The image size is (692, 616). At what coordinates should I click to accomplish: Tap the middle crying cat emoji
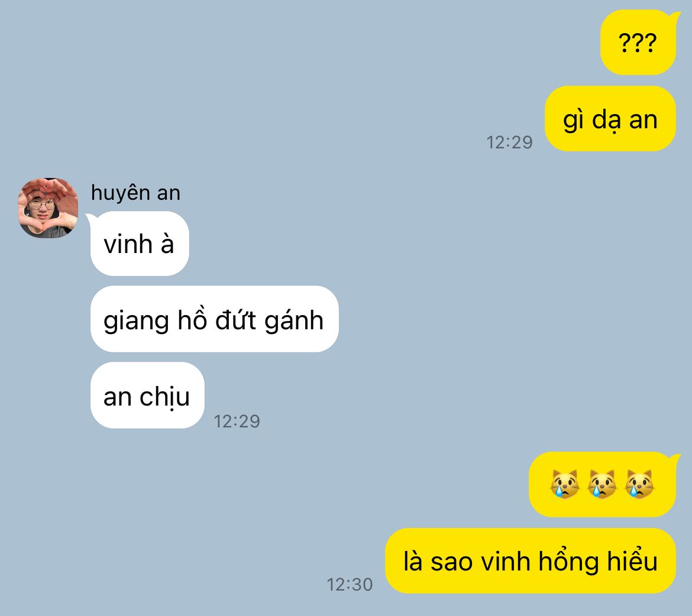click(602, 484)
